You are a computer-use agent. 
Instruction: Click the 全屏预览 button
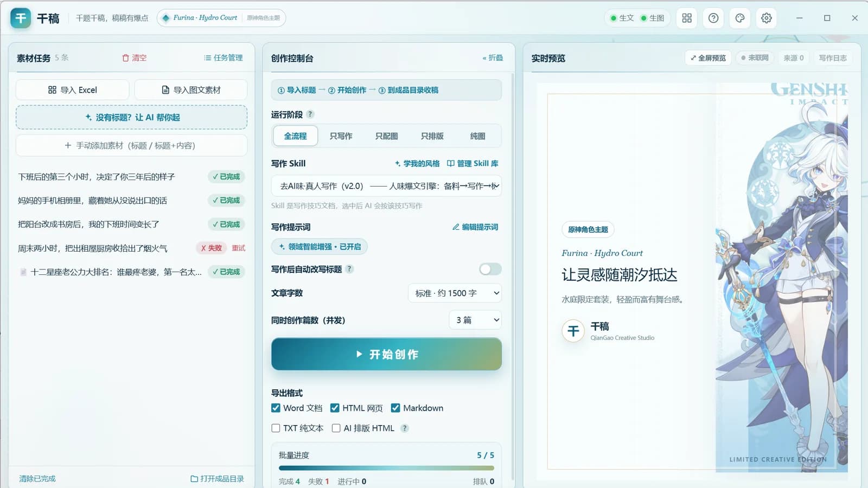point(708,57)
